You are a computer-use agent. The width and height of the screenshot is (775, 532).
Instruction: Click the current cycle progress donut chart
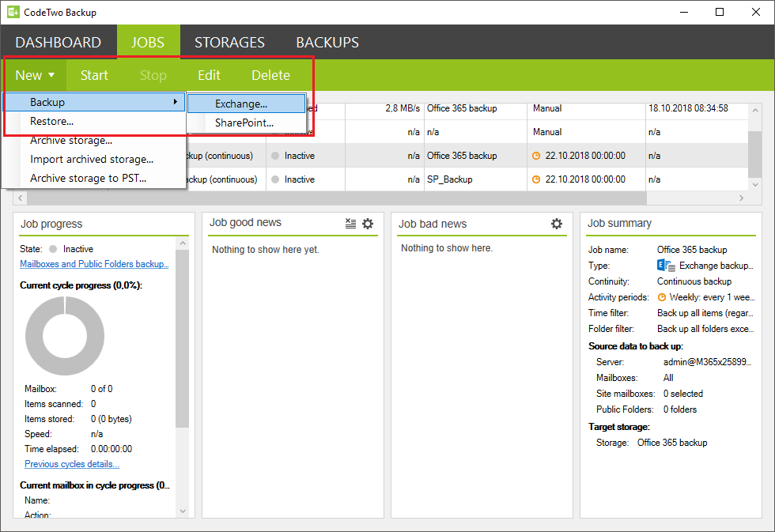click(x=65, y=336)
